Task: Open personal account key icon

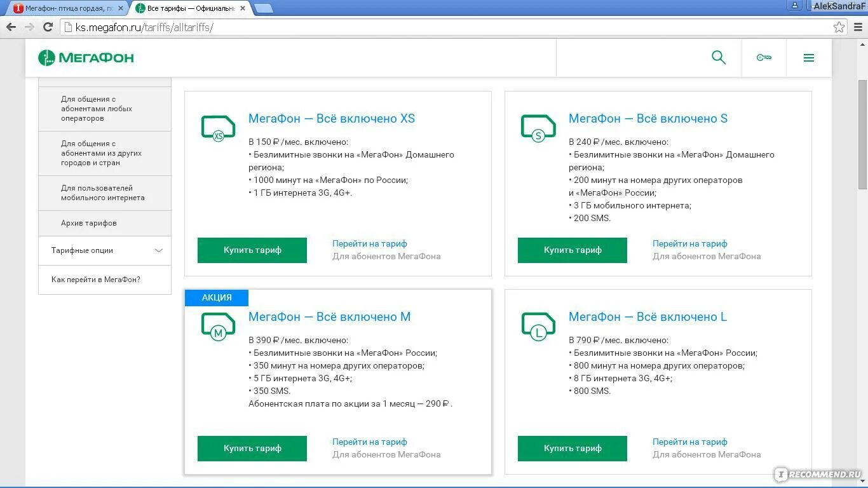Action: click(764, 58)
